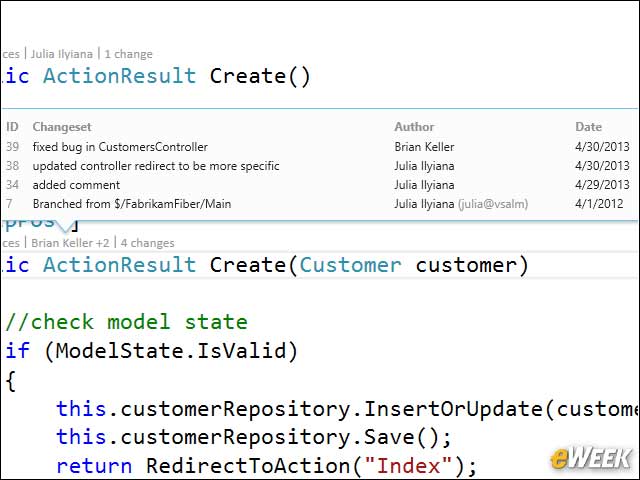
Task: Click the date '4/29/2013'
Action: pyautogui.click(x=602, y=185)
